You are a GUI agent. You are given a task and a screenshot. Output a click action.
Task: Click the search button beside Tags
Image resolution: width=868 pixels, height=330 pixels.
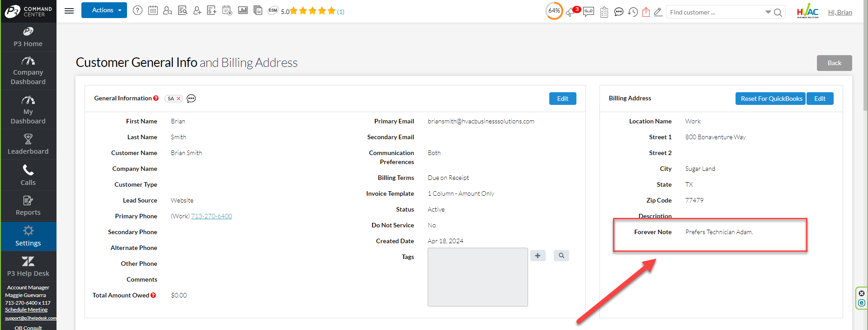coord(561,255)
